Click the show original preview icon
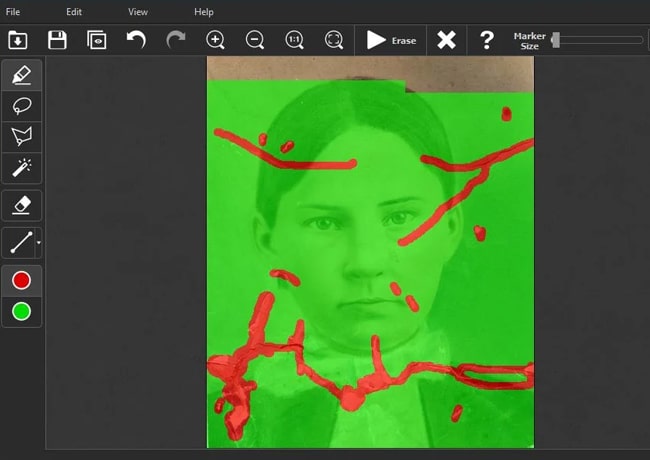This screenshot has width=650, height=460. pos(96,40)
